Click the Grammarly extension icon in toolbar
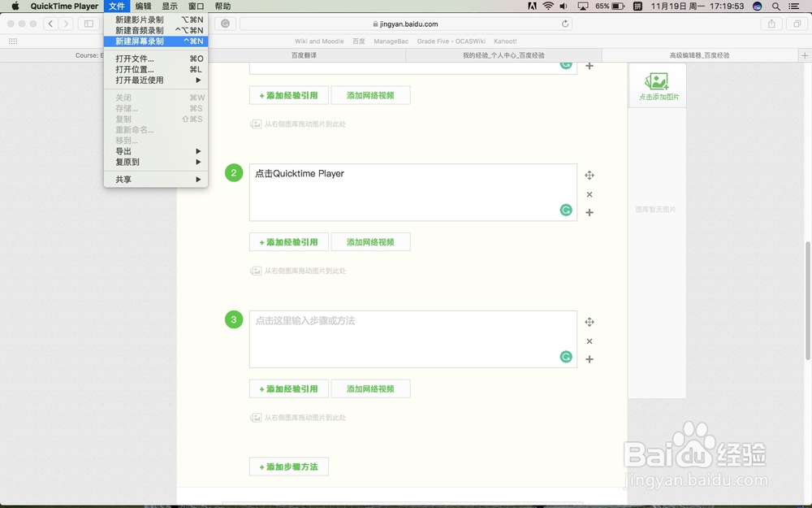 pos(225,24)
